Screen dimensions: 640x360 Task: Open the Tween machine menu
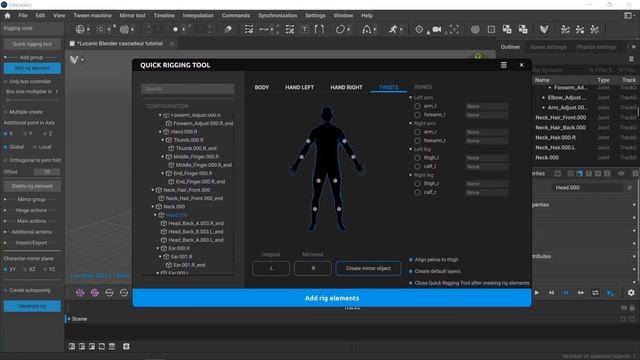92,16
